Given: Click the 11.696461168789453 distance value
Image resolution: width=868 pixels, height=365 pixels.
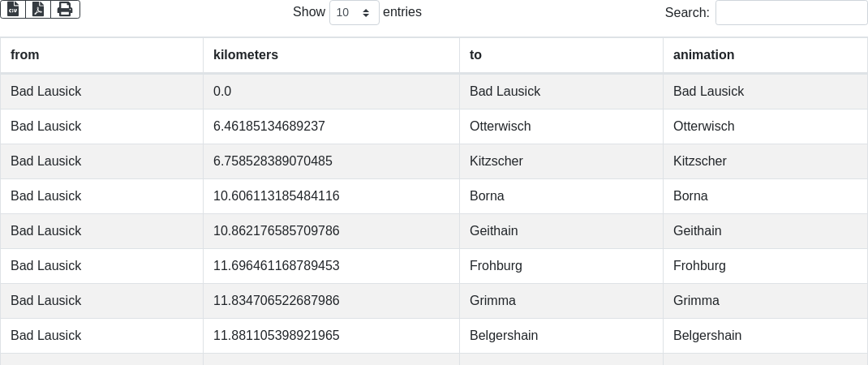Looking at the screenshot, I should coord(276,266).
